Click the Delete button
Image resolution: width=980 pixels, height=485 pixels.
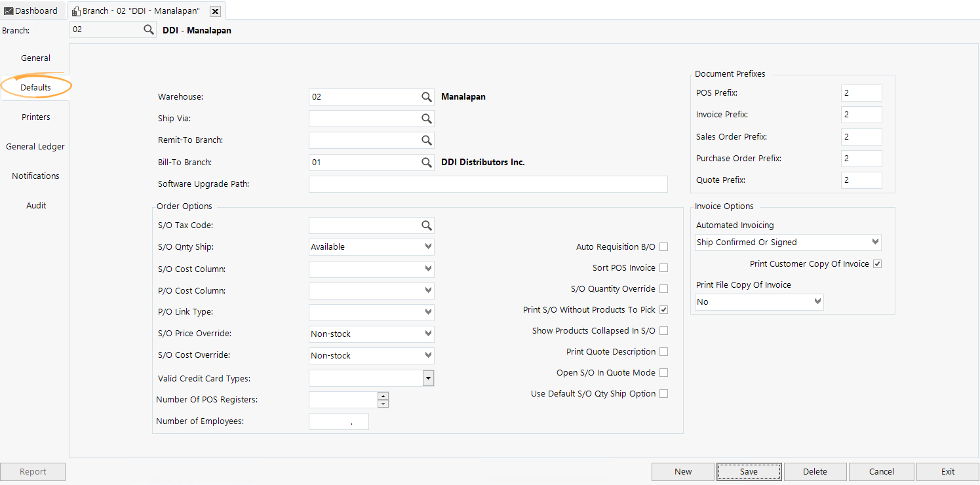(x=815, y=471)
